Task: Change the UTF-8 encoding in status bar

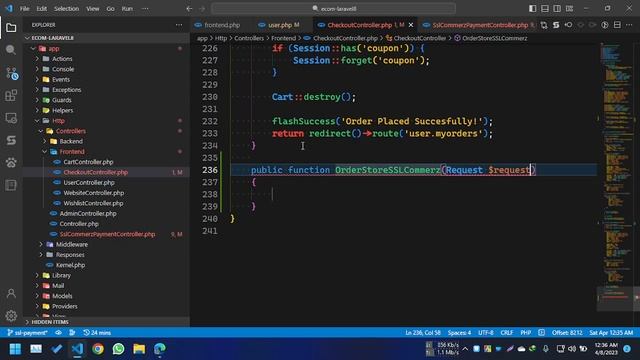Action: point(486,333)
